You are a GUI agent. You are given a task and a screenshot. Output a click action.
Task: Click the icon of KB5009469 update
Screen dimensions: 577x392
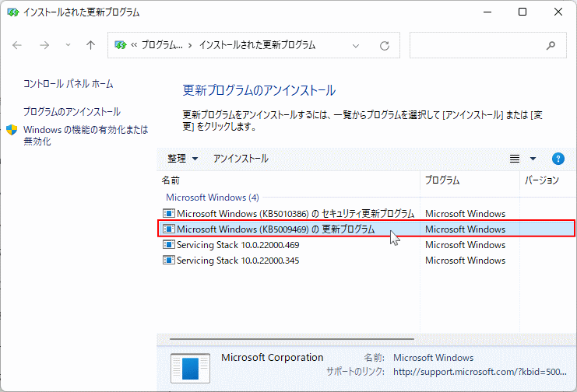[x=168, y=229]
